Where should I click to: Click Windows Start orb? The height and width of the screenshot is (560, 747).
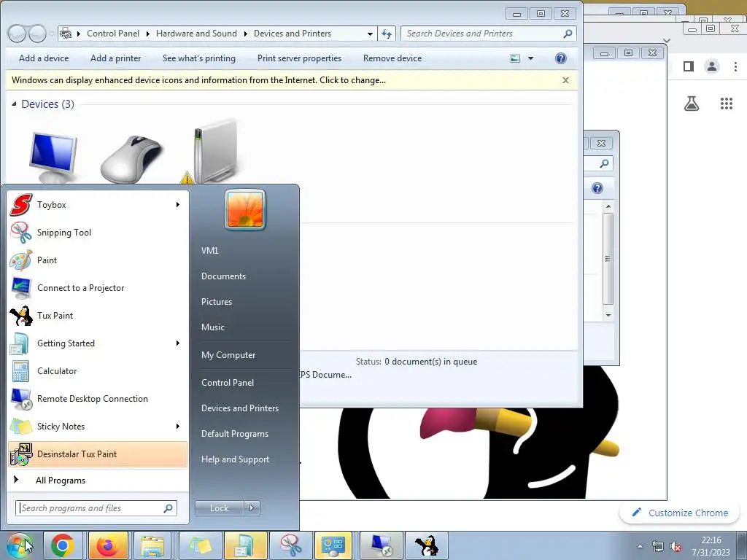point(18,545)
